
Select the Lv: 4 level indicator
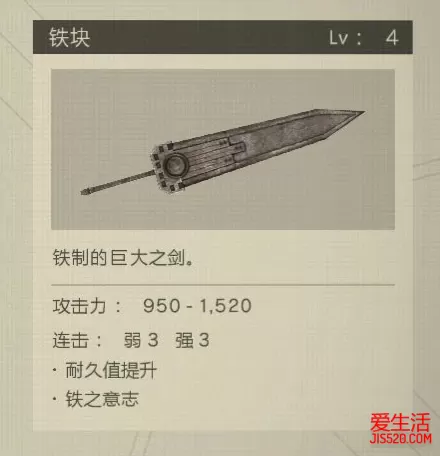[x=364, y=38]
